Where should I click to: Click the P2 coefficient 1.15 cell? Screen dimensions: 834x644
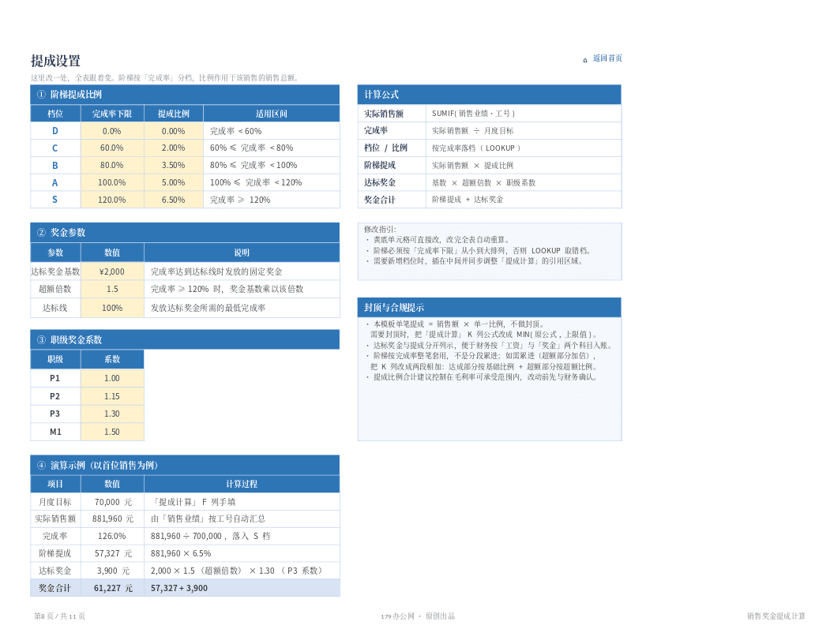point(112,396)
